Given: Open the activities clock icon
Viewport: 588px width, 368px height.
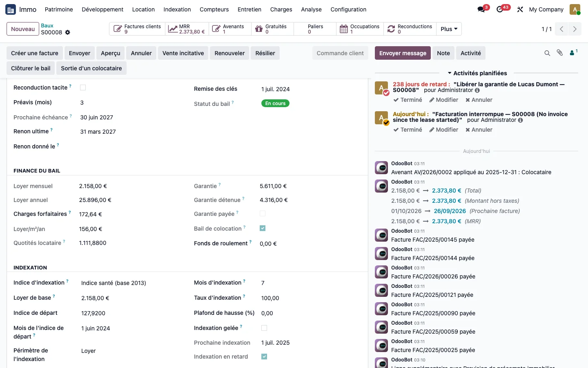Looking at the screenshot, I should [500, 9].
